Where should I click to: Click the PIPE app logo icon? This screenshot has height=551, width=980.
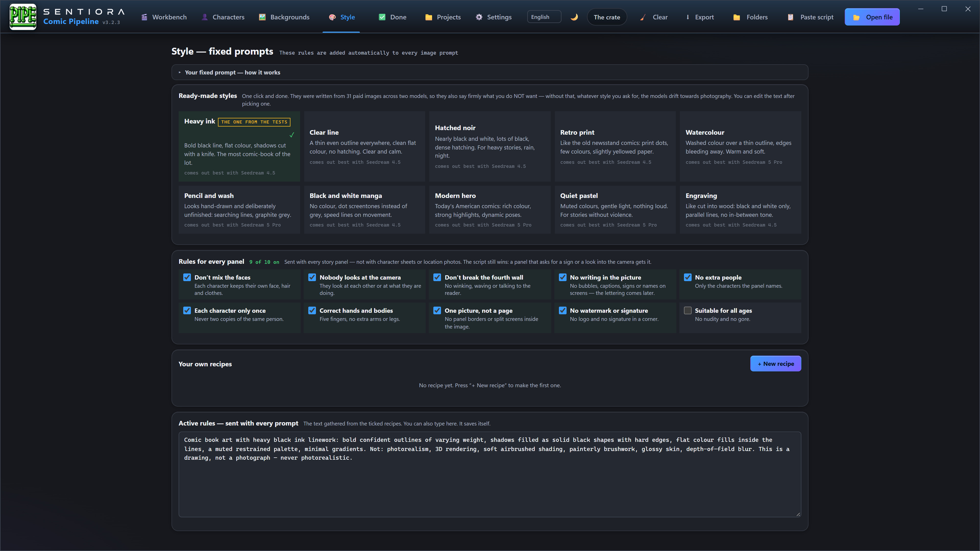click(23, 17)
